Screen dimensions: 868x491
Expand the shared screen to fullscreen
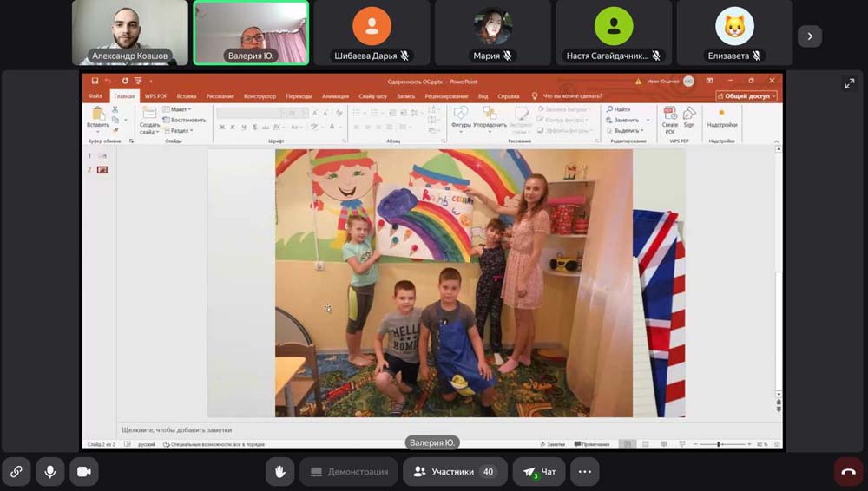point(849,84)
